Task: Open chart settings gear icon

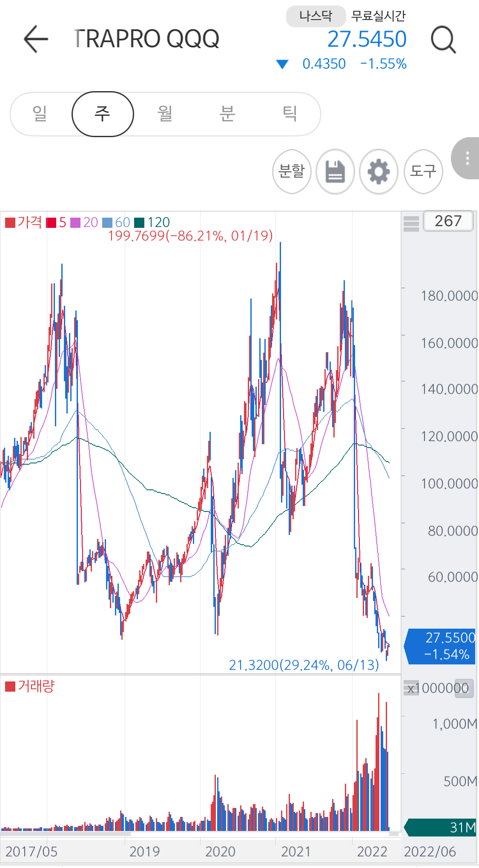Action: click(379, 172)
